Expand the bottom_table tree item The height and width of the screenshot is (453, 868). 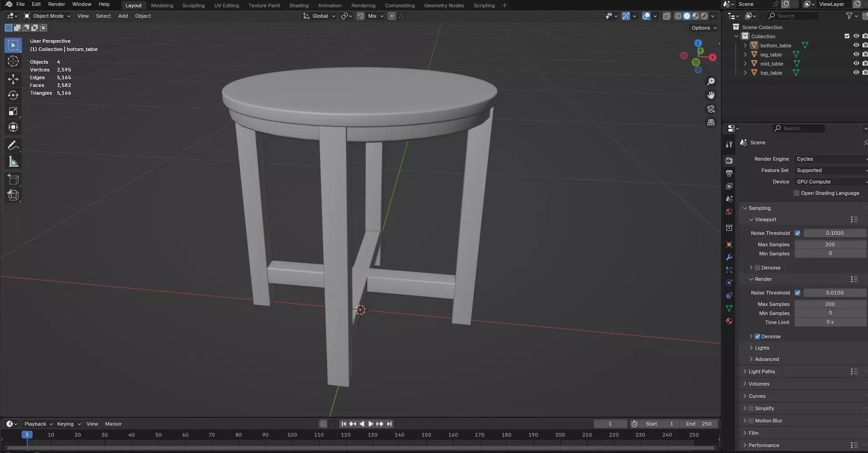point(745,46)
